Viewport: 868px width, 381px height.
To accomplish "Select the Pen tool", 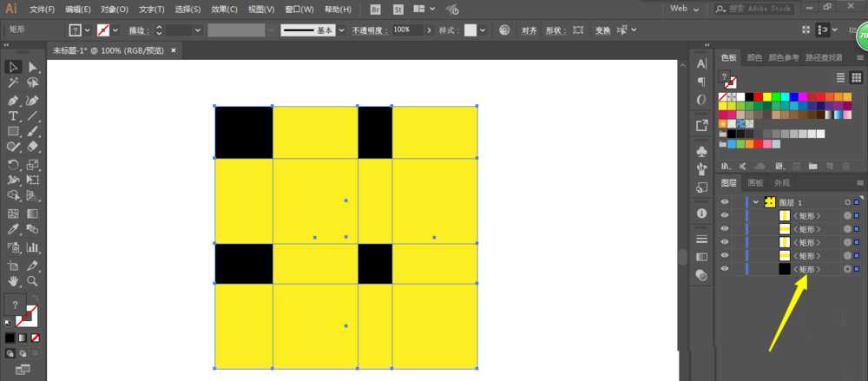I will coord(13,100).
